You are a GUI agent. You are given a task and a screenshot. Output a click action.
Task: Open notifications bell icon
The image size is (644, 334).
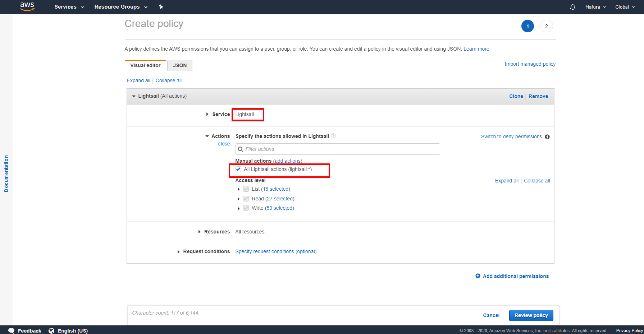point(572,7)
